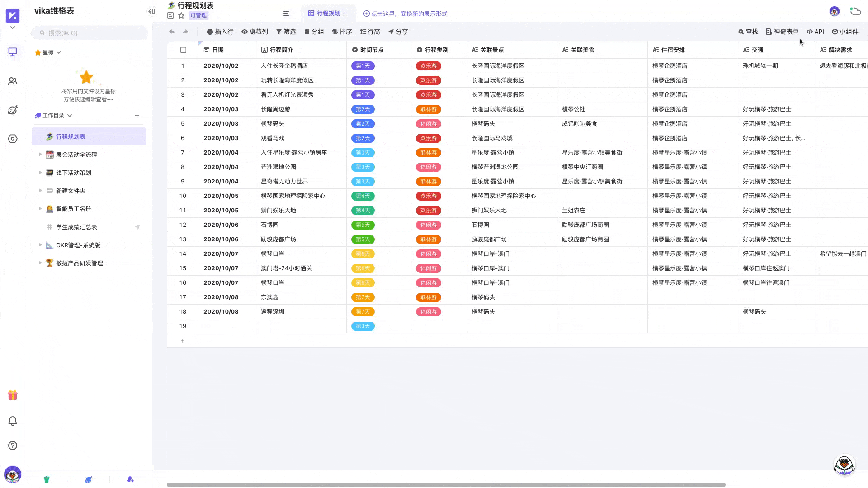Star the 行程规划表 datasheet
868x488 pixels.
(x=181, y=15)
